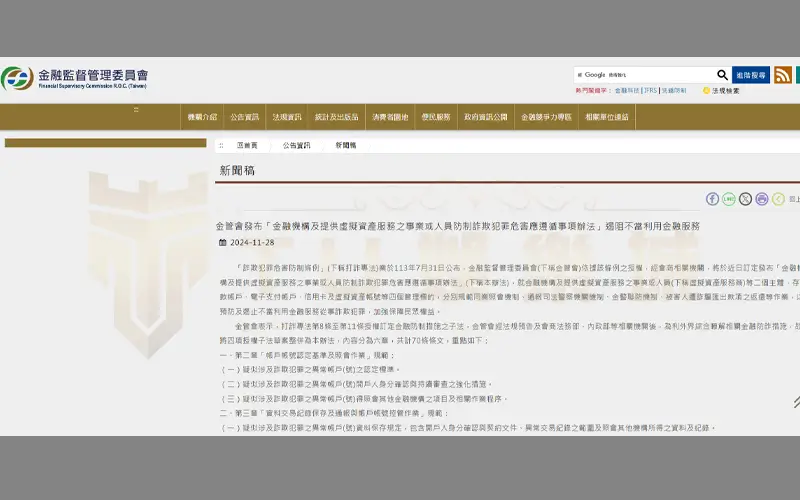Open the 公告資訊 navigation menu
This screenshot has width=800, height=500.
[244, 117]
